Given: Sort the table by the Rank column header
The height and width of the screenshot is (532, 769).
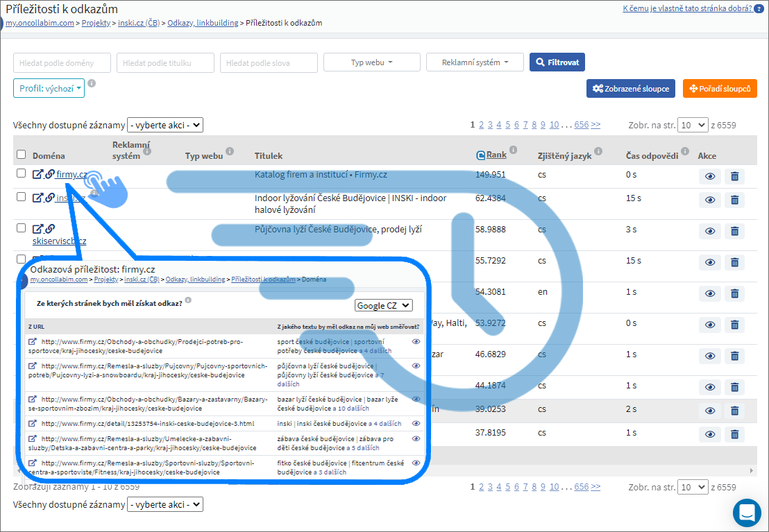Looking at the screenshot, I should (496, 155).
